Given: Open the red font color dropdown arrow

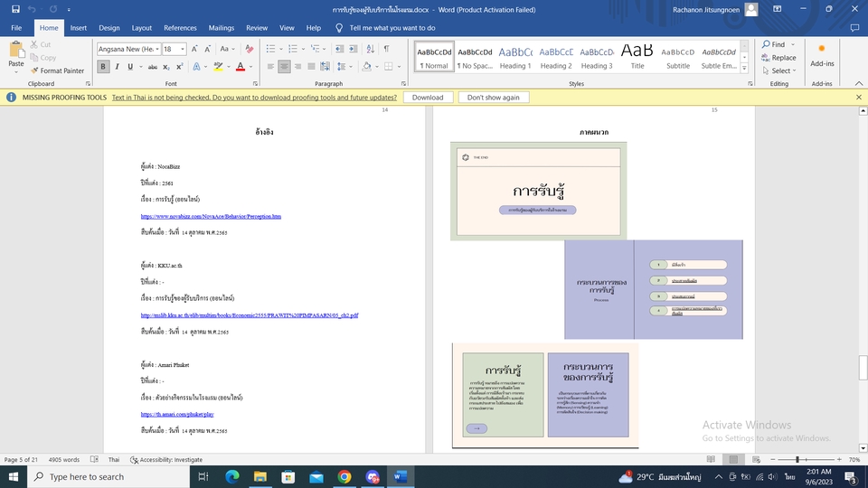Looking at the screenshot, I should click(x=250, y=67).
